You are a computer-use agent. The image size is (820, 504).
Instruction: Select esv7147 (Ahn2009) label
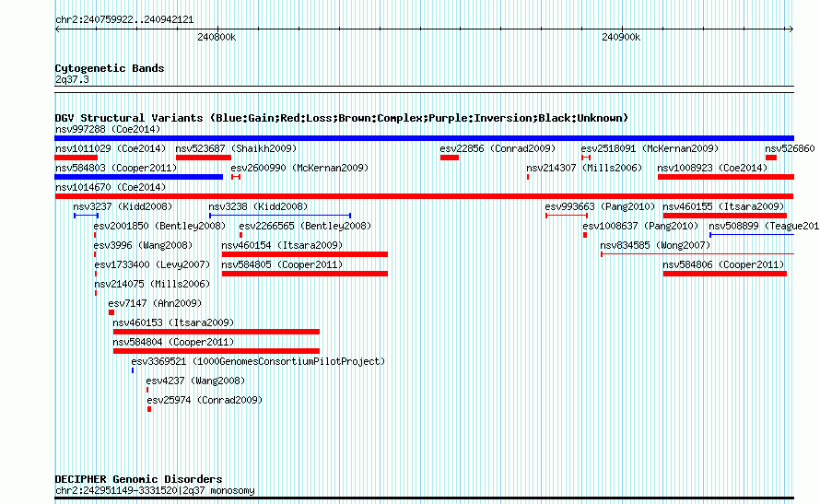[155, 304]
